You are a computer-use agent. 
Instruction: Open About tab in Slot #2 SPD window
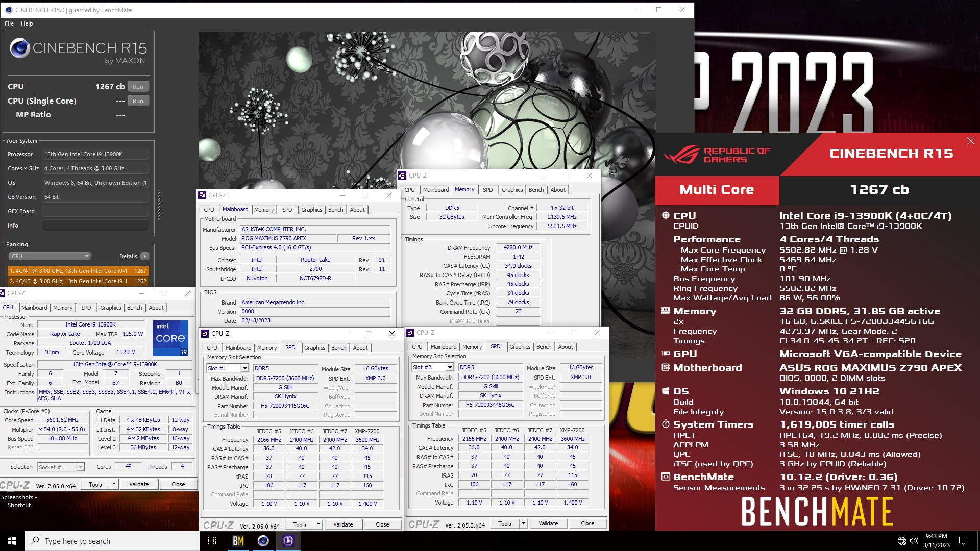pos(566,347)
